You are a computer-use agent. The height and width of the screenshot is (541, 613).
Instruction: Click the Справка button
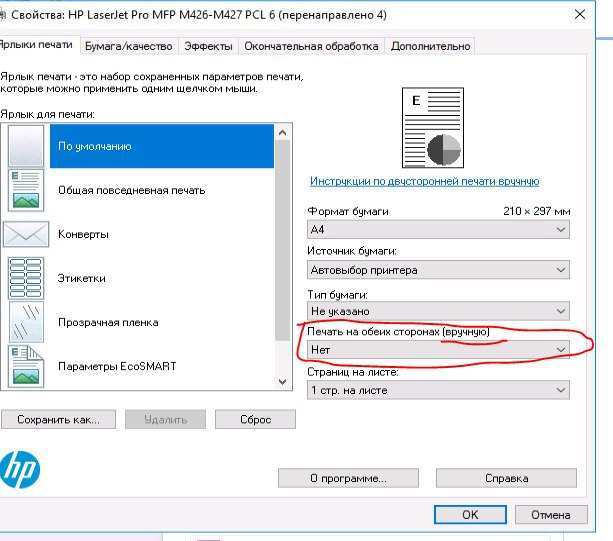pyautogui.click(x=506, y=478)
